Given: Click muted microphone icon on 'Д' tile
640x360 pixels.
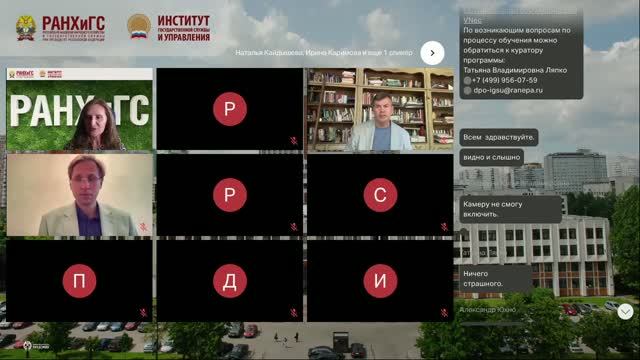Looking at the screenshot, I should [x=293, y=313].
